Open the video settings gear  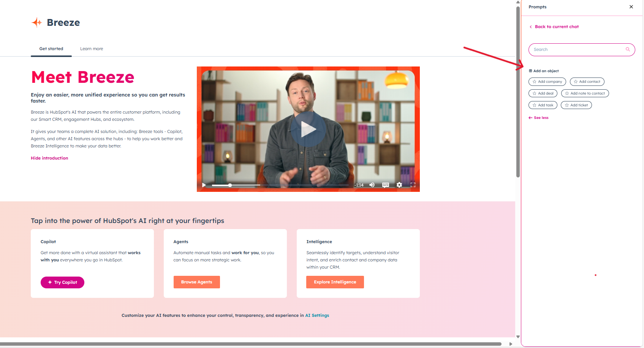click(399, 185)
